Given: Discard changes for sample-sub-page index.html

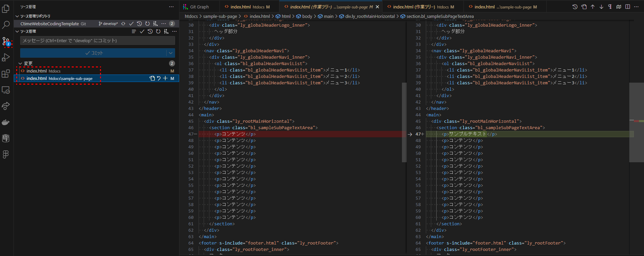Looking at the screenshot, I should (159, 78).
